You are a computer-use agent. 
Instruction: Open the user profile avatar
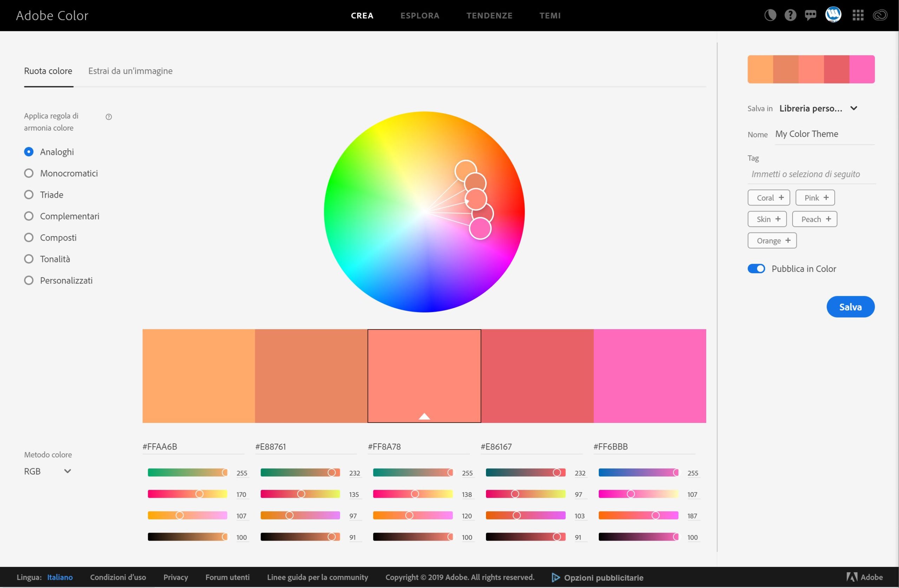pos(833,15)
